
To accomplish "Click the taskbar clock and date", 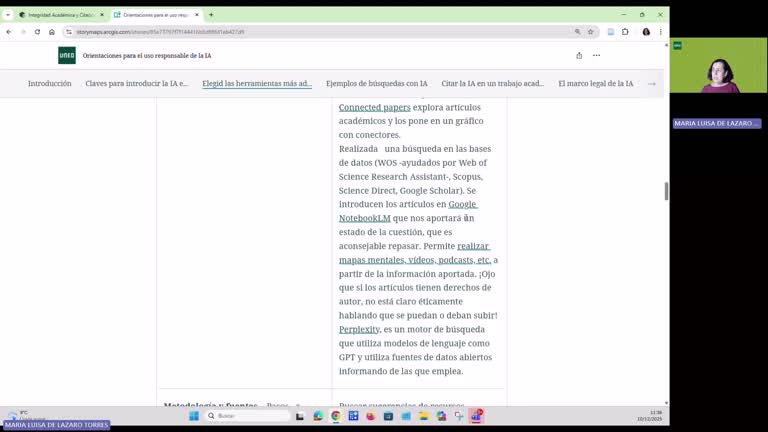I will pyautogui.click(x=649, y=416).
